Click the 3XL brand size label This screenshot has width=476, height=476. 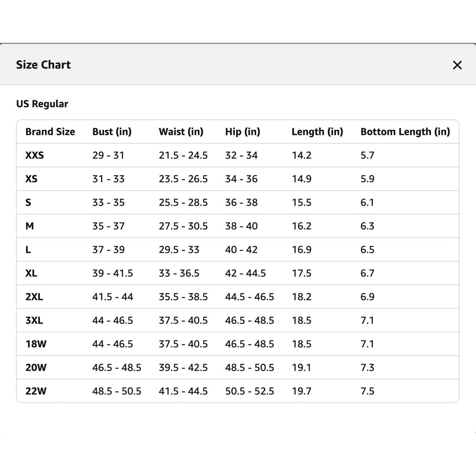(34, 320)
